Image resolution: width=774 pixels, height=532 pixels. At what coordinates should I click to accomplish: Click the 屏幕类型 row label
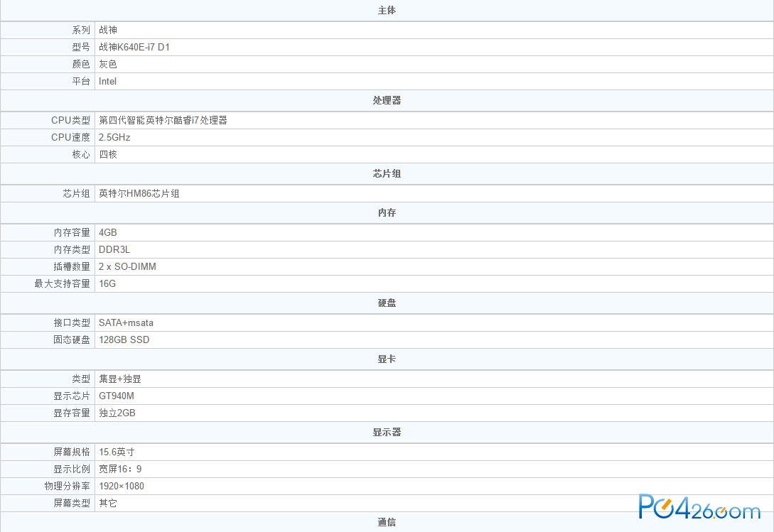72,504
